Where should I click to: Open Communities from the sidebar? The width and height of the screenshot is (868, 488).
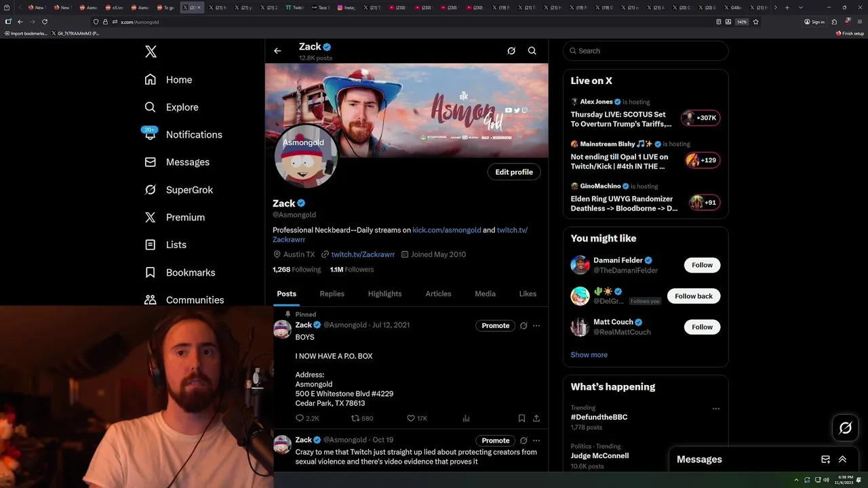tap(184, 300)
